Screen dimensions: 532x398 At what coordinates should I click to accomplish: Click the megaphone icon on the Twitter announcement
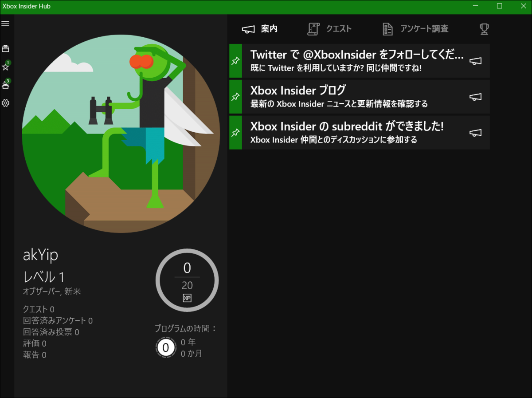pos(475,61)
